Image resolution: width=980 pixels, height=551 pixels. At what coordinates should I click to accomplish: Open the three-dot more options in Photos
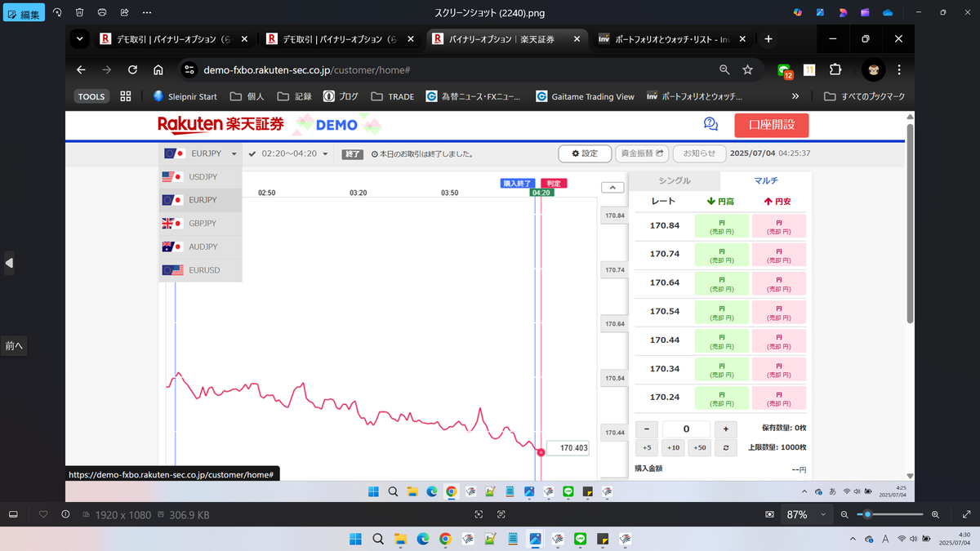(146, 13)
